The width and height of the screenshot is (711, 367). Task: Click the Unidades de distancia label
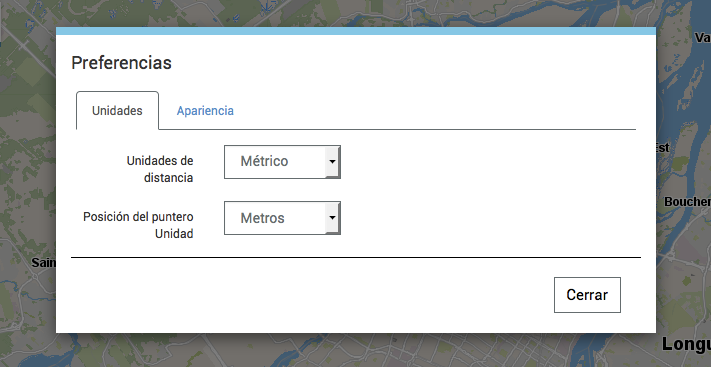(x=160, y=169)
